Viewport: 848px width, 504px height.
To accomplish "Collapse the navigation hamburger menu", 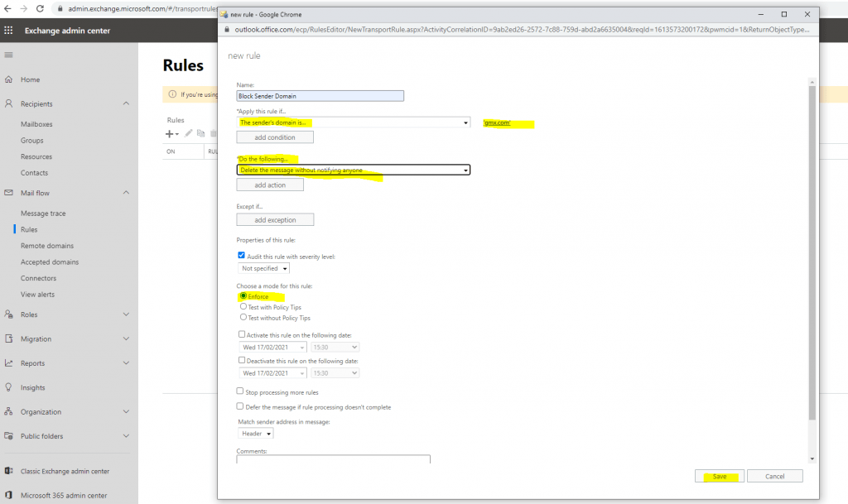I will coord(8,55).
